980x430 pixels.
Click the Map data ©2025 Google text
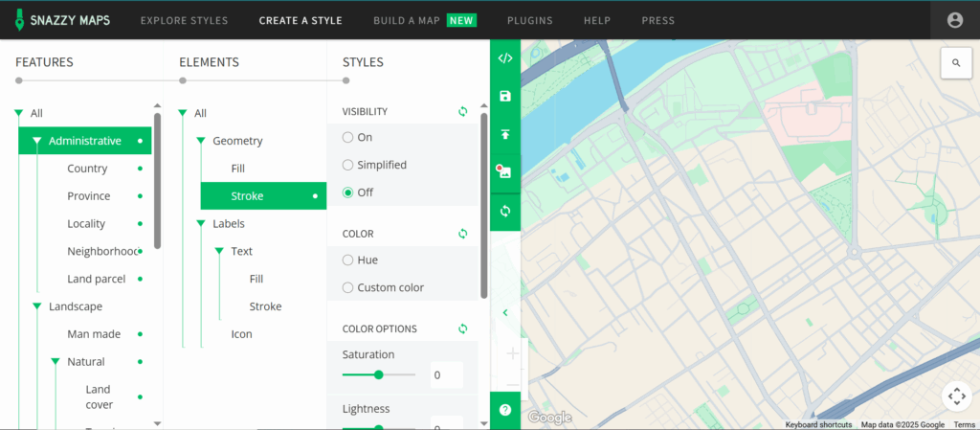[x=902, y=425]
